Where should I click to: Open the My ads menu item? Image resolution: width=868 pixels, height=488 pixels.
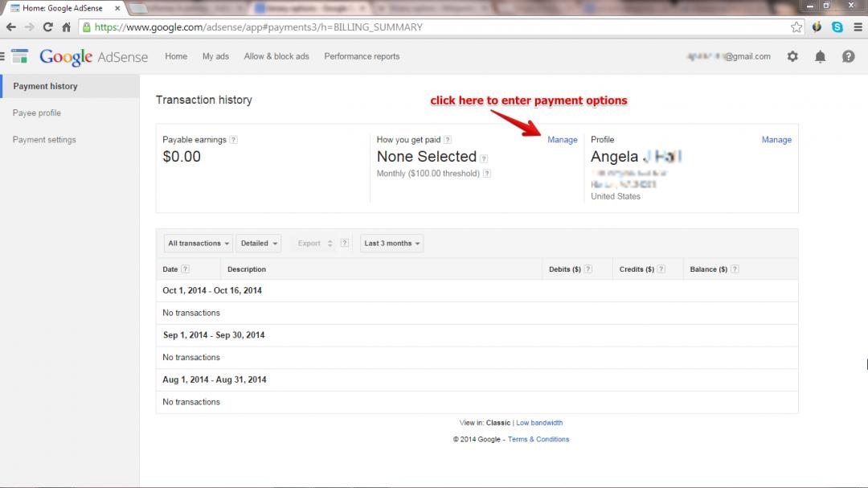pos(215,56)
